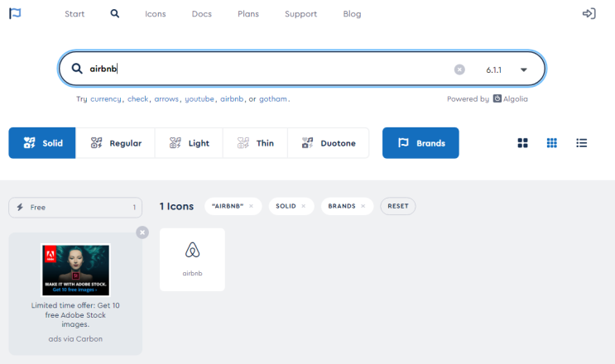Image resolution: width=615 pixels, height=364 pixels.
Task: Switch to the large grid view icon
Action: [522, 143]
